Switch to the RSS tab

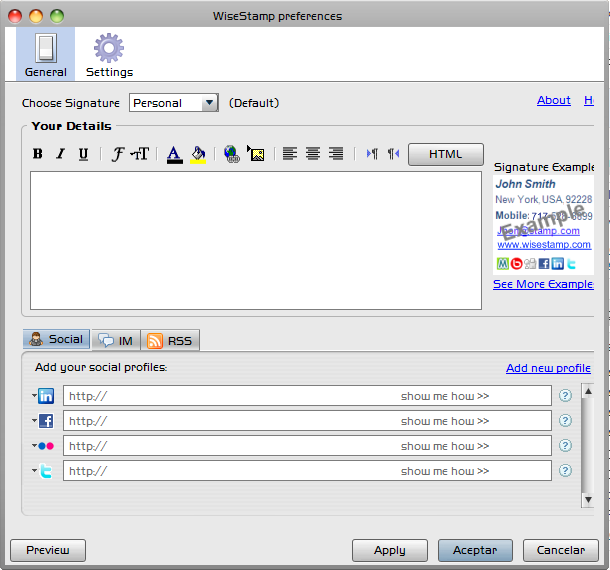[x=170, y=340]
